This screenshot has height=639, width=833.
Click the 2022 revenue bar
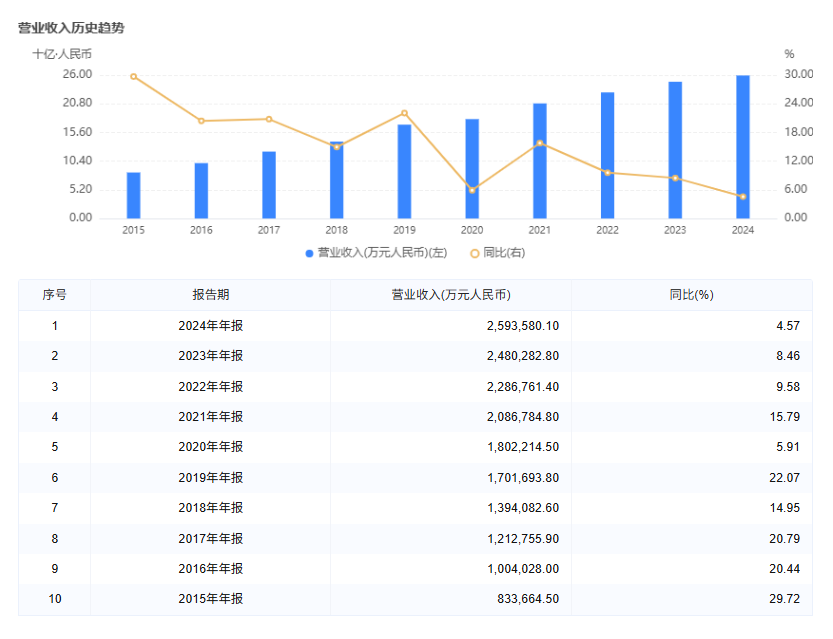coord(607,155)
